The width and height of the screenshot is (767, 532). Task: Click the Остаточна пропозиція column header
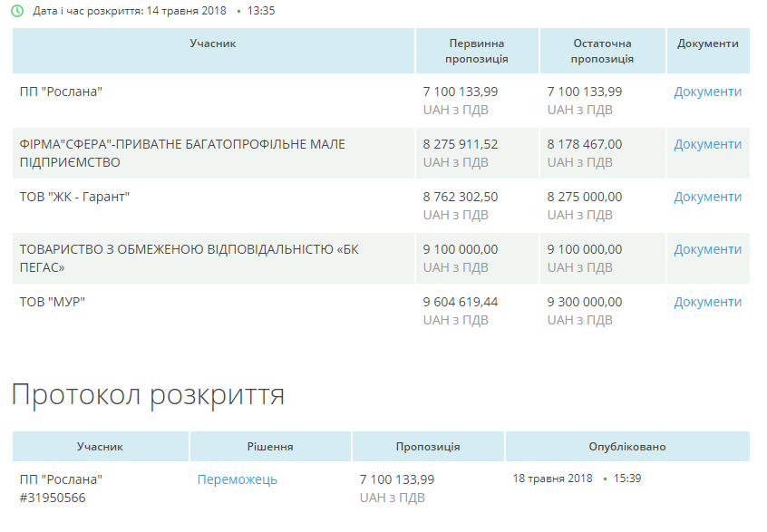click(602, 51)
